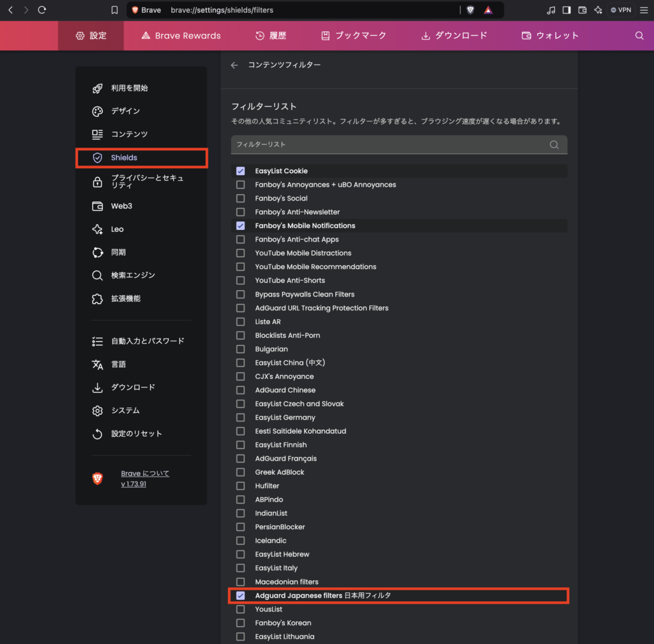Enable EasyList China (中文) filter
Screen dimensions: 654x644
(x=240, y=363)
